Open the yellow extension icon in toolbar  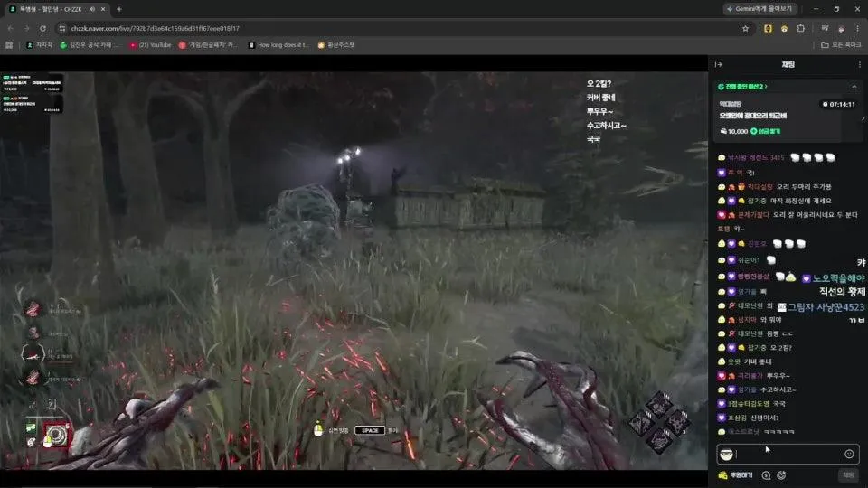pyautogui.click(x=768, y=28)
